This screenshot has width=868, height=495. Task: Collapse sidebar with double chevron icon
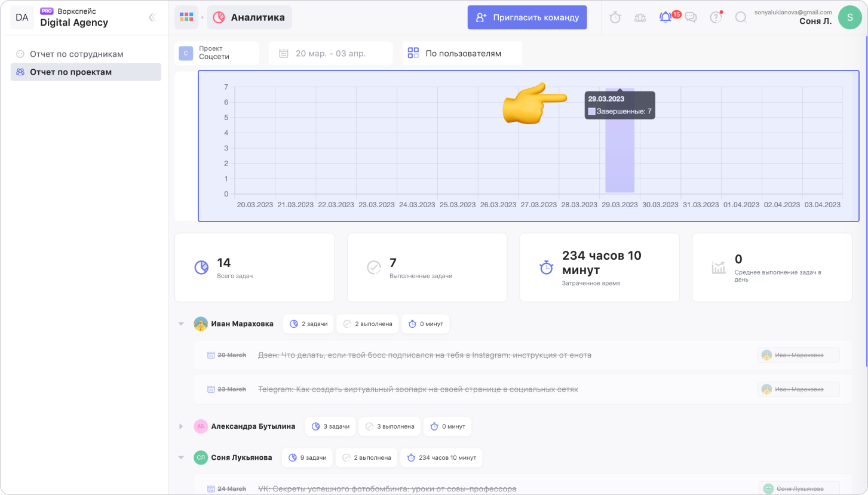(x=152, y=17)
